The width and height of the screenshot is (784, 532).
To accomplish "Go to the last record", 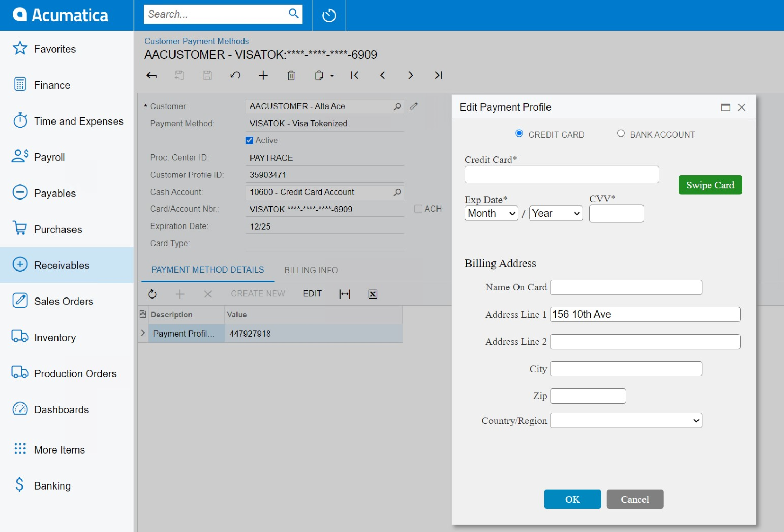I will pos(439,75).
